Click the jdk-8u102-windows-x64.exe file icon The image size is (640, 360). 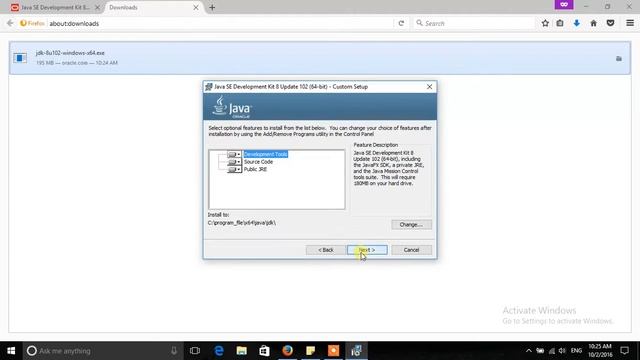(20, 58)
